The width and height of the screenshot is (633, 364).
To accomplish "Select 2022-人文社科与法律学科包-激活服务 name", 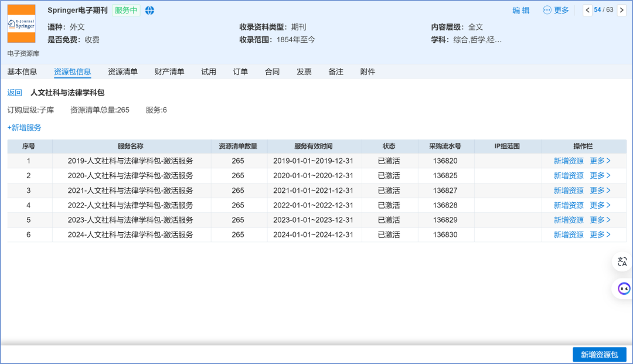I will pos(130,205).
